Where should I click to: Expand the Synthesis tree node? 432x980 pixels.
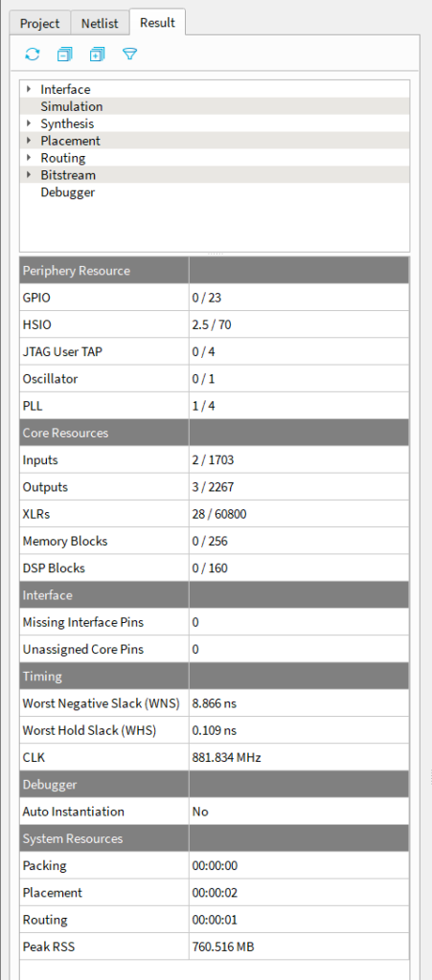29,123
